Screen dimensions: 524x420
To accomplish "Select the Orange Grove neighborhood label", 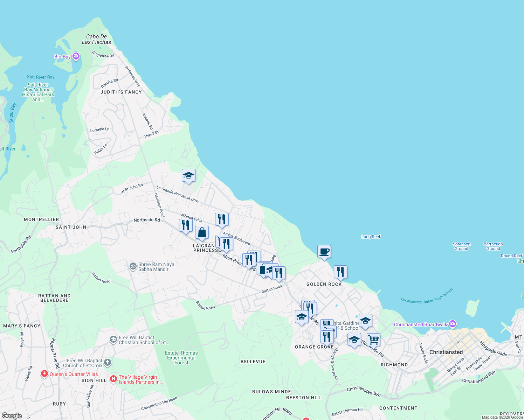I will (314, 347).
